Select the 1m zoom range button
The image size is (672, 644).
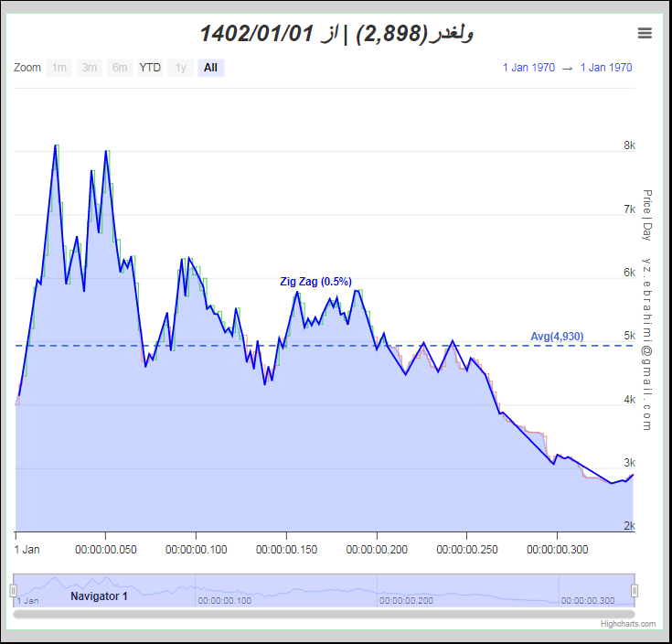(59, 68)
